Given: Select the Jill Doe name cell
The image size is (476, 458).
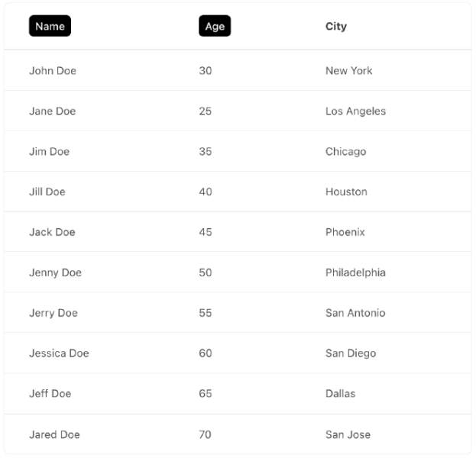Looking at the screenshot, I should pyautogui.click(x=47, y=192).
